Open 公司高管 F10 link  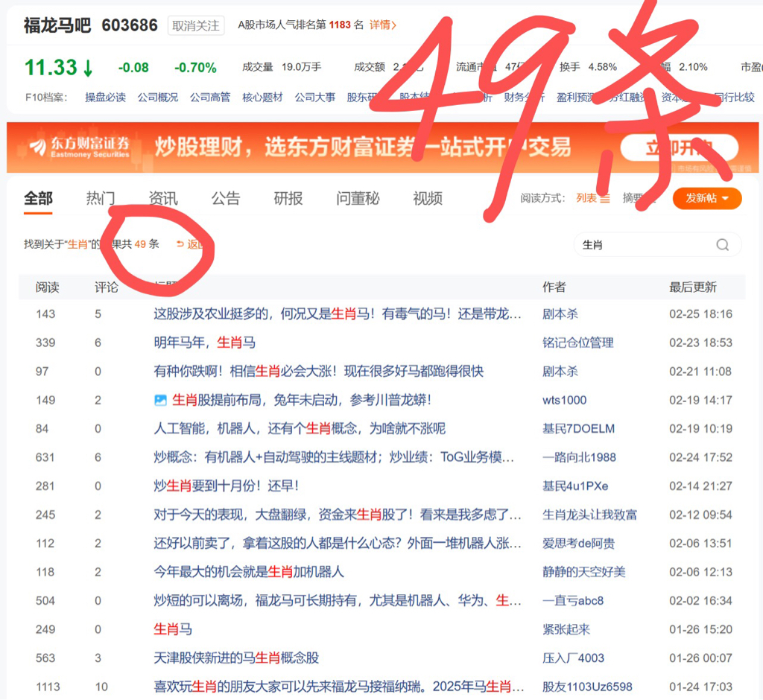tap(210, 98)
